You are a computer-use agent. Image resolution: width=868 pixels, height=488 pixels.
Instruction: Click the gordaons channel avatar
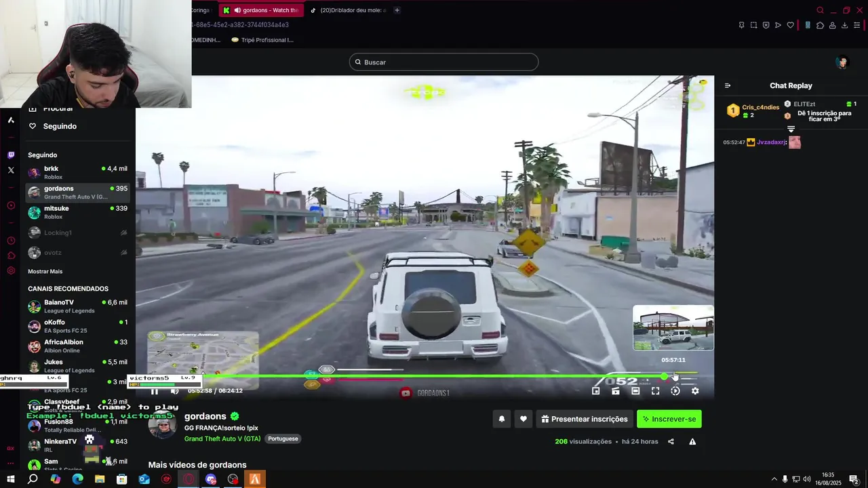tap(163, 425)
